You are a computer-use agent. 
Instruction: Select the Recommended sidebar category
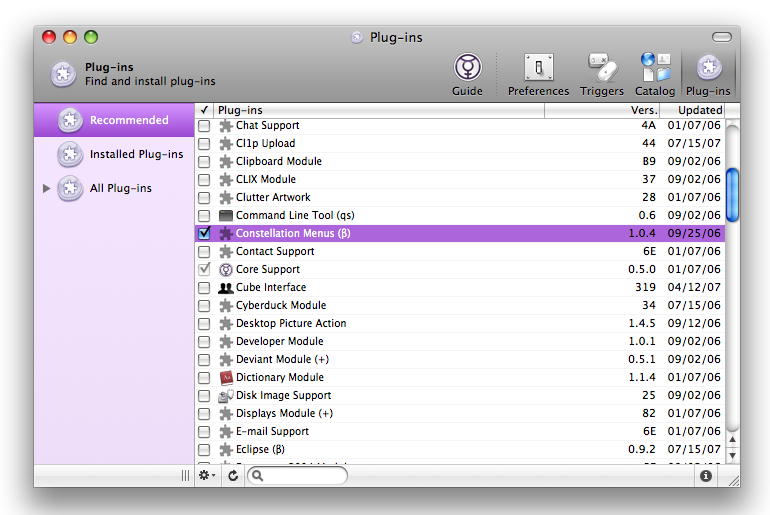[114, 120]
